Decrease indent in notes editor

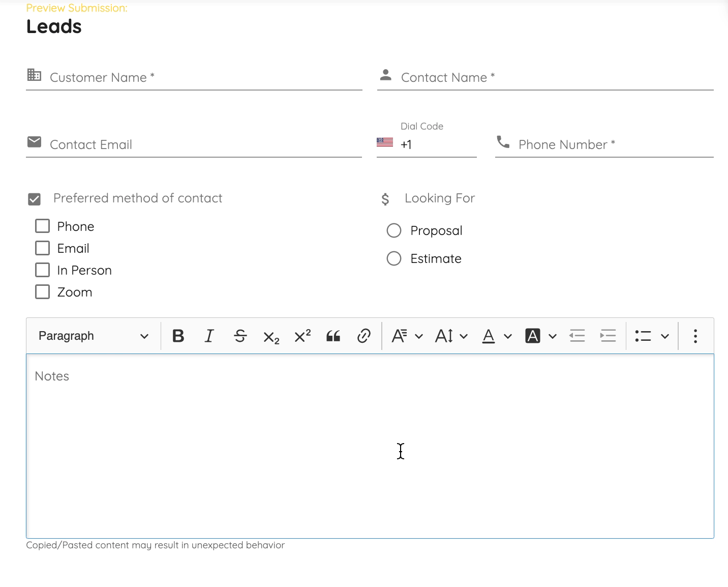[577, 336]
